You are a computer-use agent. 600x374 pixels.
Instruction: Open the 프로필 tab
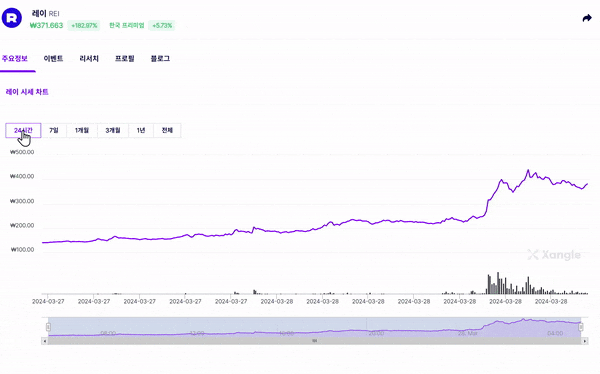click(x=125, y=59)
